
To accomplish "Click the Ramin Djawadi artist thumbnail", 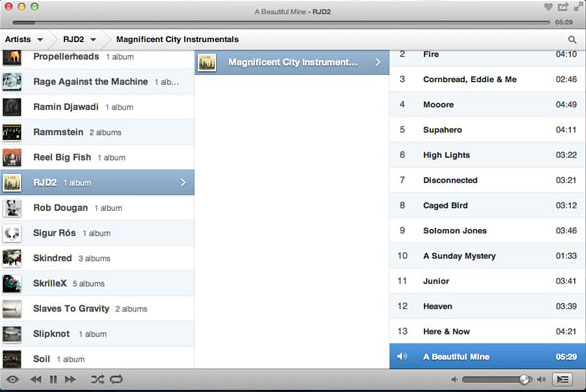I will tap(12, 107).
